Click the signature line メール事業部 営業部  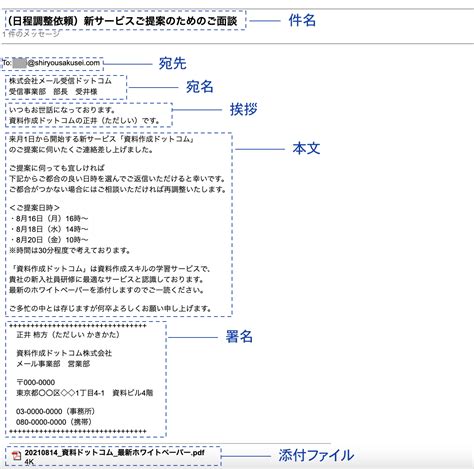point(53,364)
